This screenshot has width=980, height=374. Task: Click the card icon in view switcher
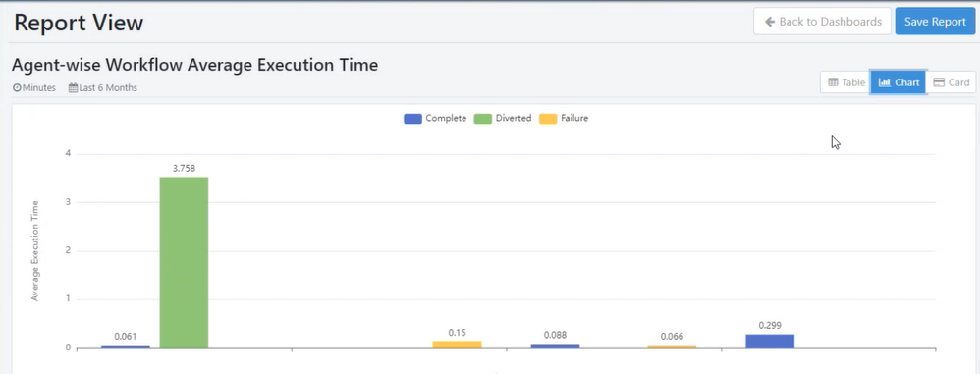point(939,82)
